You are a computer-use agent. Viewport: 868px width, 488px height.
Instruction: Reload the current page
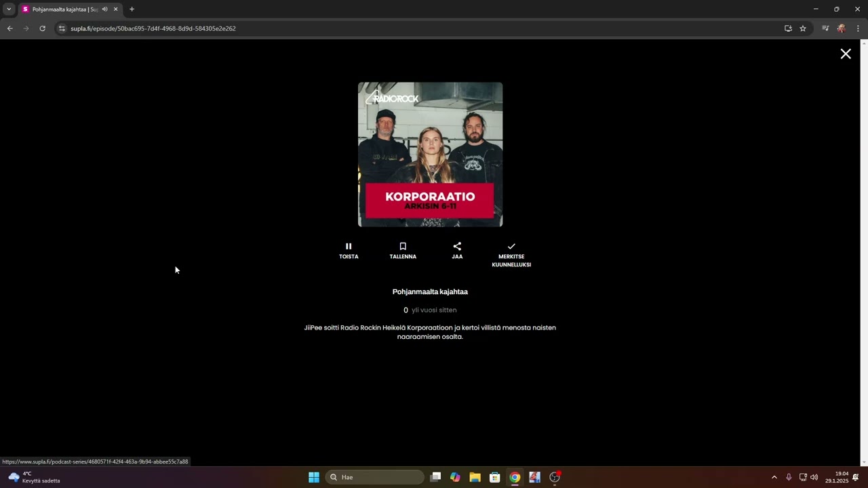pyautogui.click(x=42, y=28)
